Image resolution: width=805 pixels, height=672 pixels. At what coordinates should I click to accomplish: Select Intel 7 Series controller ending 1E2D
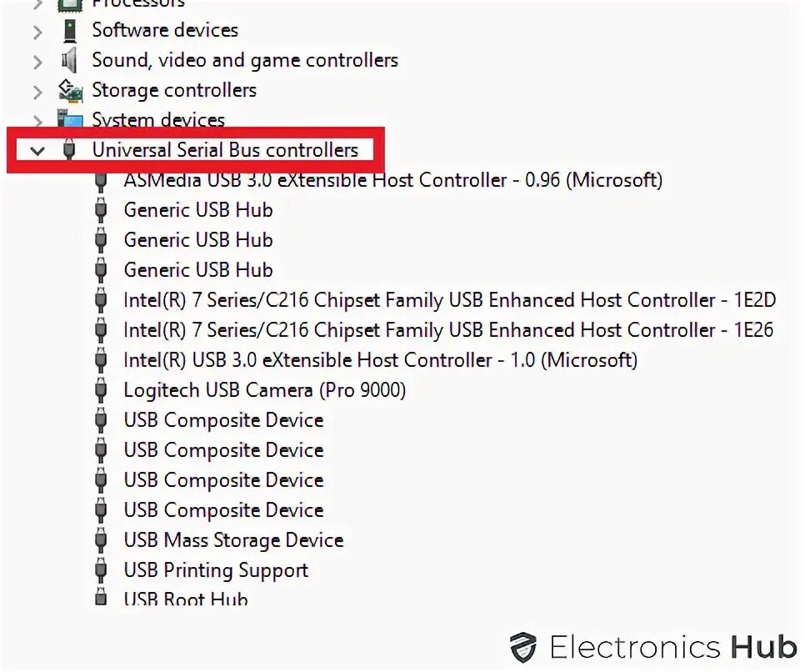(450, 300)
